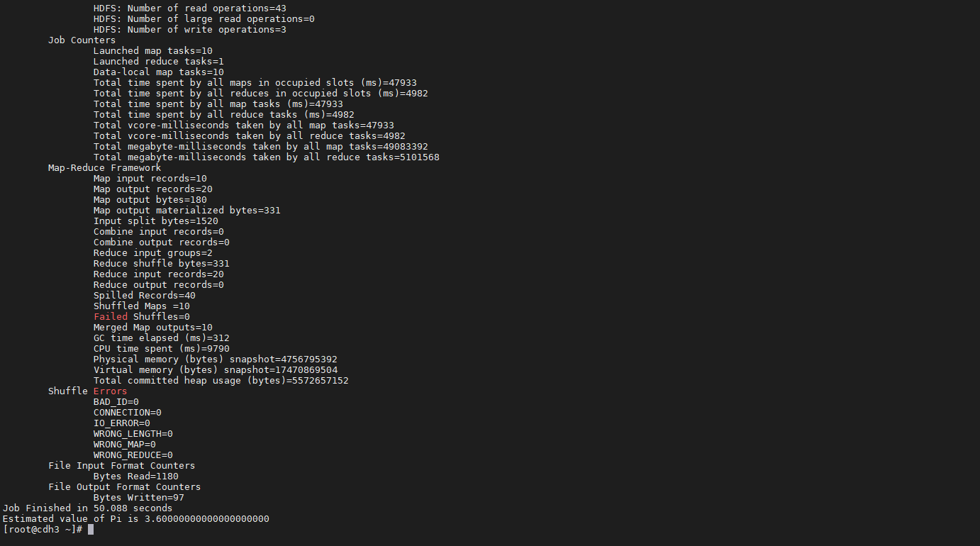Click the IO_ERROR=0 line
The image size is (980, 546).
pyautogui.click(x=122, y=423)
